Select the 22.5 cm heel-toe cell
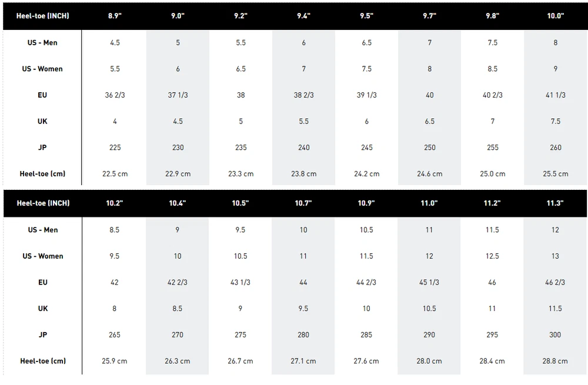This screenshot has width=588, height=385. tap(115, 174)
